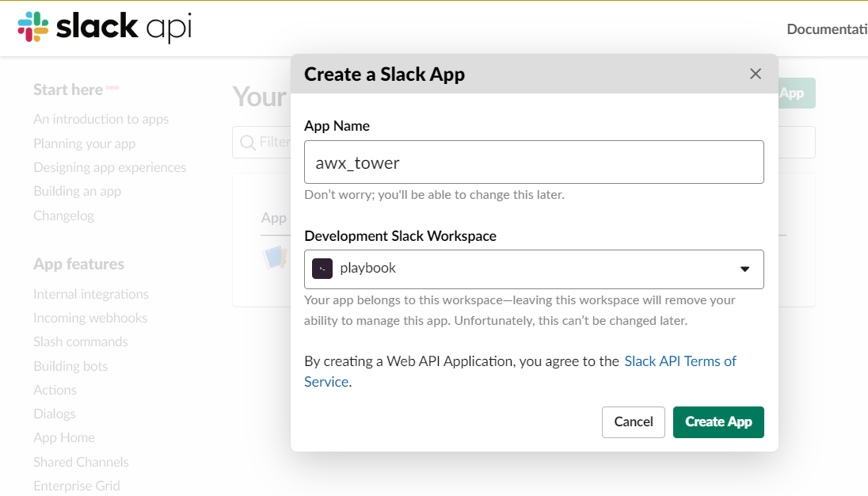Open the Development Slack Workspace dropdown
The height and width of the screenshot is (496, 868).
pos(534,269)
